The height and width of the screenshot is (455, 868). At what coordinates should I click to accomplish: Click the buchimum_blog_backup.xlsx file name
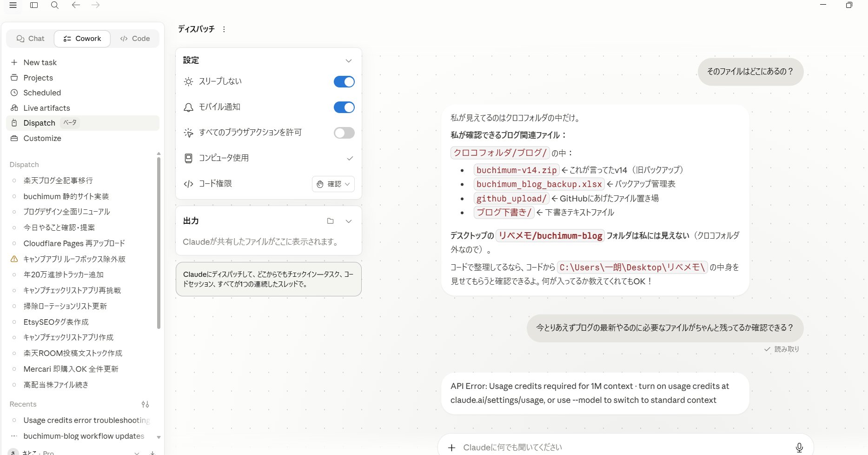[x=539, y=184]
